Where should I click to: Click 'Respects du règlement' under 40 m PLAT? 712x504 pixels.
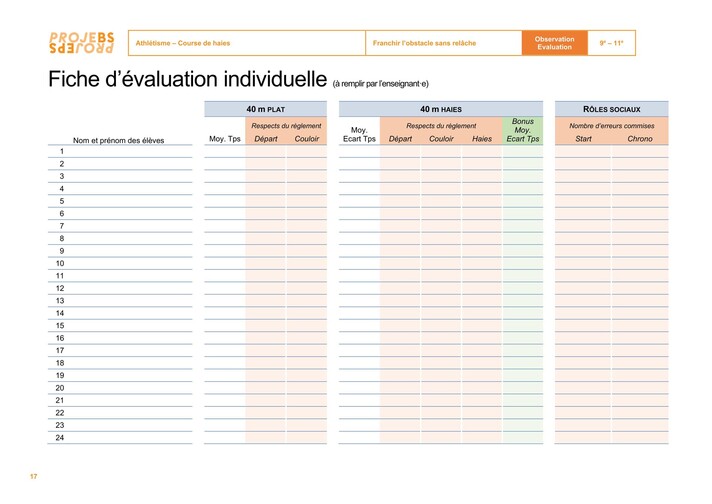pyautogui.click(x=286, y=126)
